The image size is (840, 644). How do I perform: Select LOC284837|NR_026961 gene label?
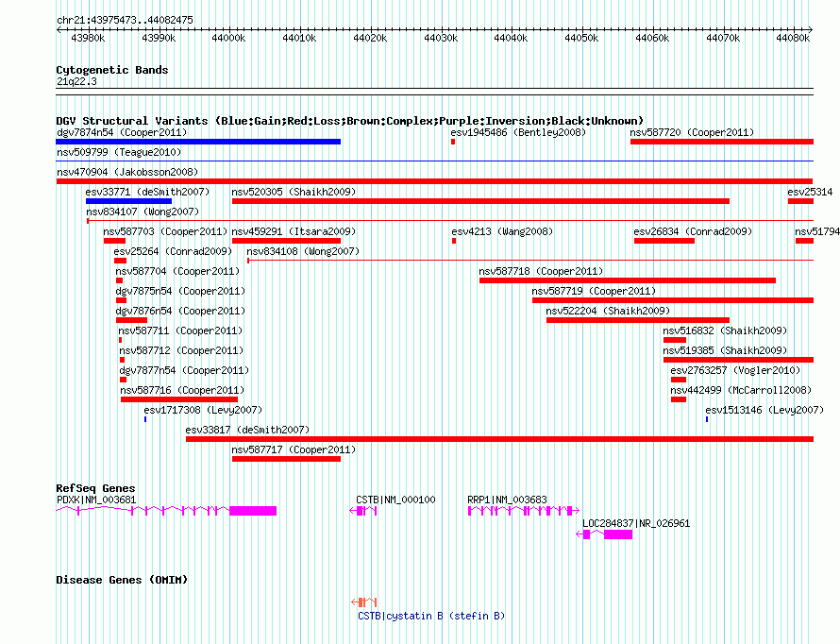(636, 523)
